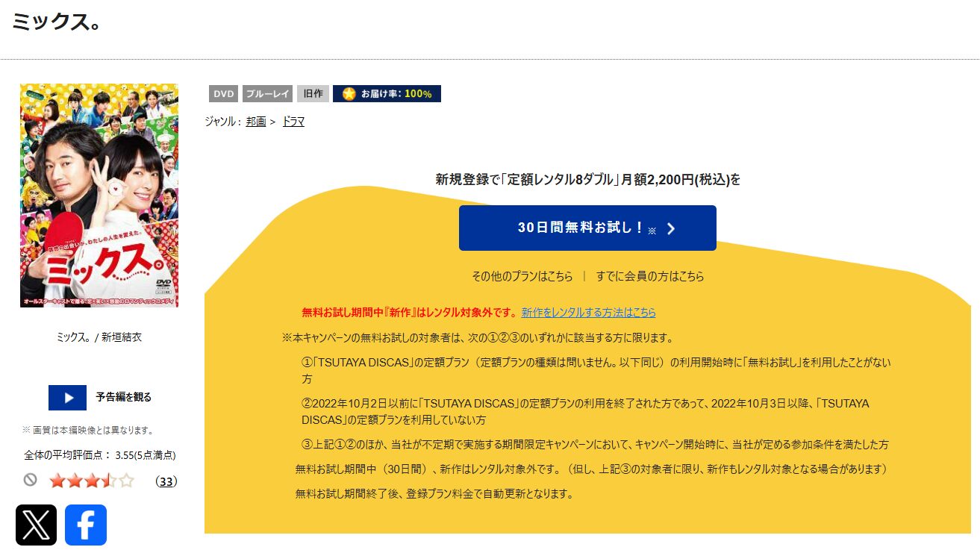
Task: Share this title on X
Action: 36,525
